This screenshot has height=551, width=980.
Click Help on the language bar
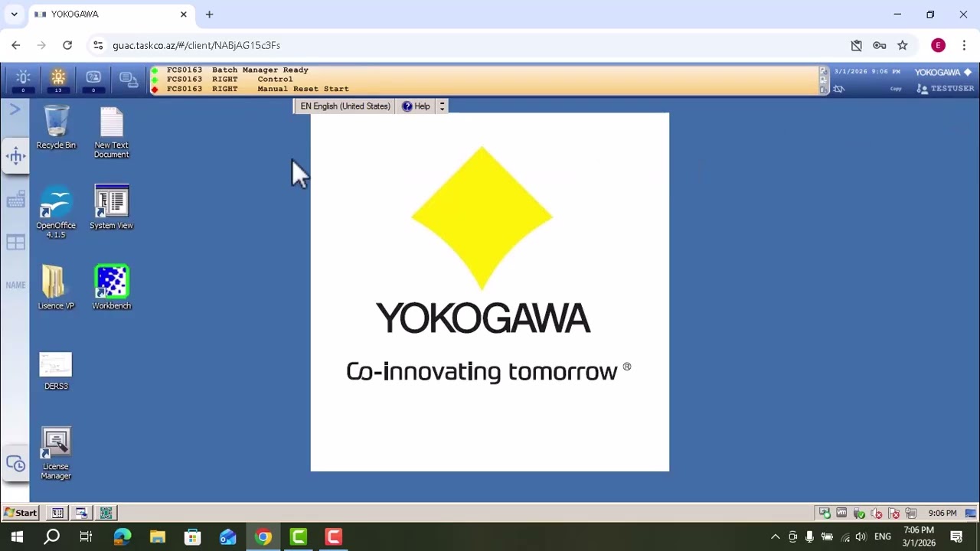416,106
